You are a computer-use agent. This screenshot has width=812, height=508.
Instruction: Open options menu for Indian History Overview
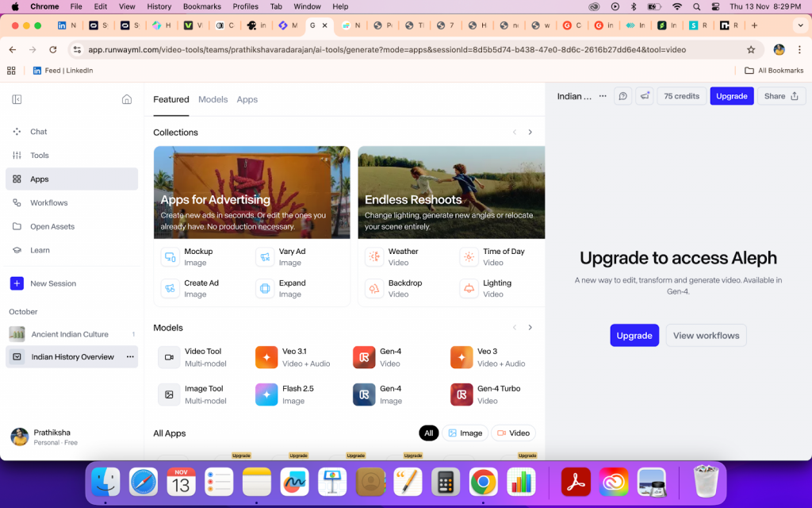tap(130, 357)
